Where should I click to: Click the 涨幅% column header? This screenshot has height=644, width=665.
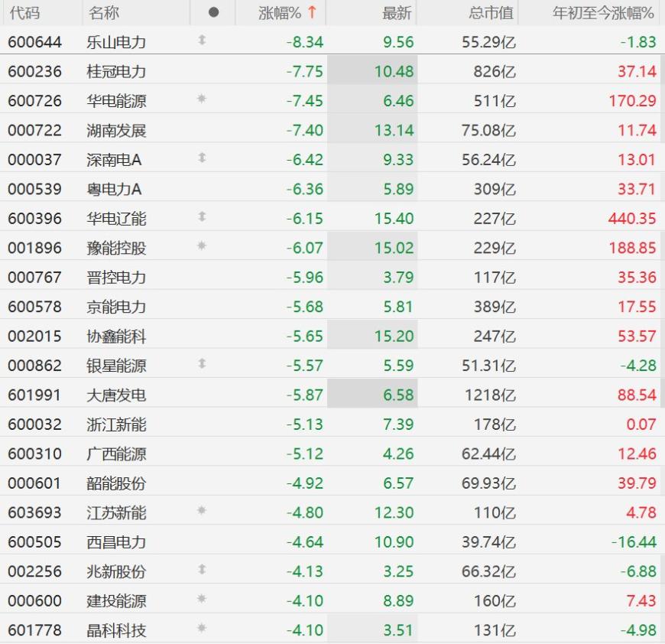coord(280,13)
